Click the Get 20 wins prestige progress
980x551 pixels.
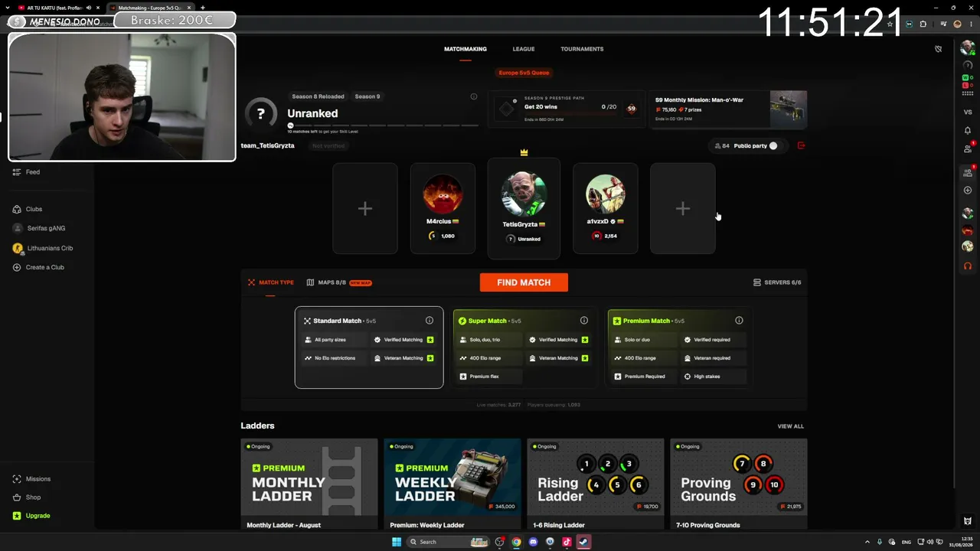pyautogui.click(x=568, y=109)
